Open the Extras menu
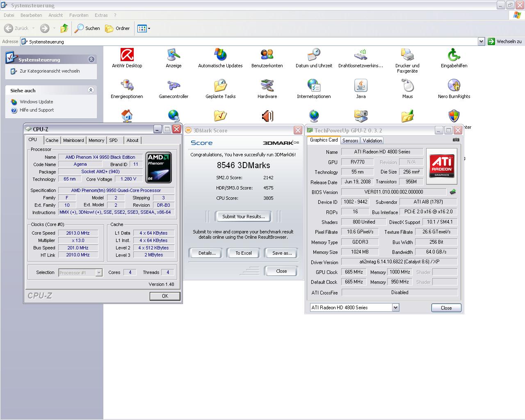 pos(101,15)
